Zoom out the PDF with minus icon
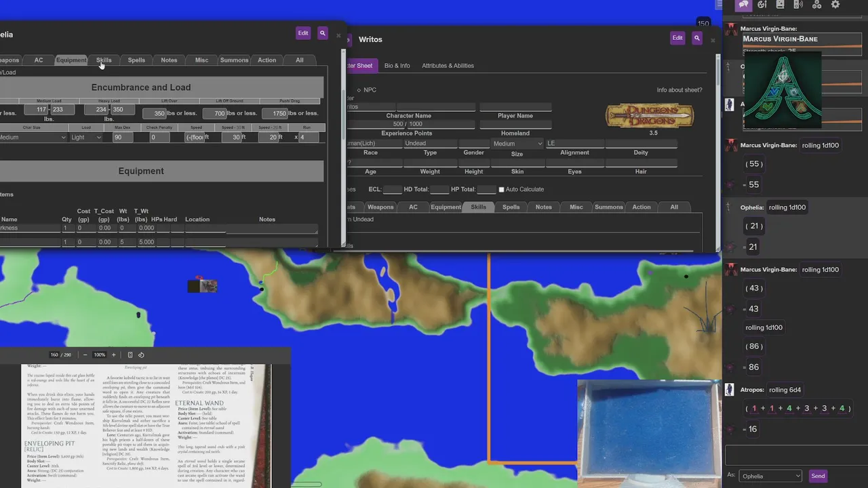 tap(85, 354)
